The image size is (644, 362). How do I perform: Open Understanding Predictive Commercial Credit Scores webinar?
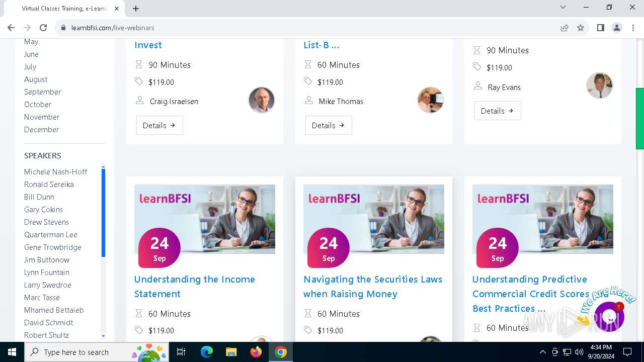[x=531, y=294]
